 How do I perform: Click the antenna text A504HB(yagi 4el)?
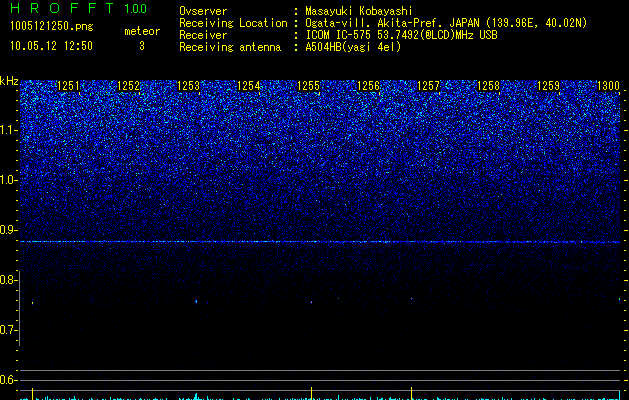(353, 47)
